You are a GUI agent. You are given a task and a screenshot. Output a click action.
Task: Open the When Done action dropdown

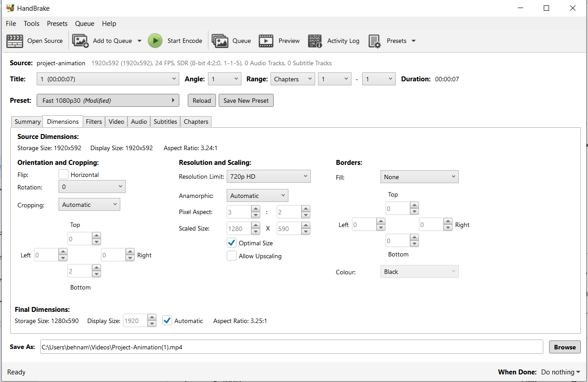(561, 372)
